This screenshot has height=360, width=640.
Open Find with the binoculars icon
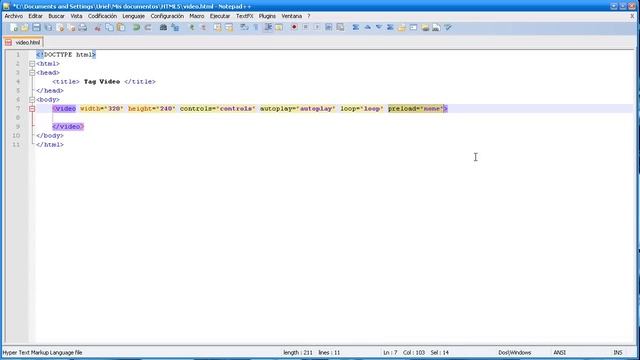coord(163,28)
